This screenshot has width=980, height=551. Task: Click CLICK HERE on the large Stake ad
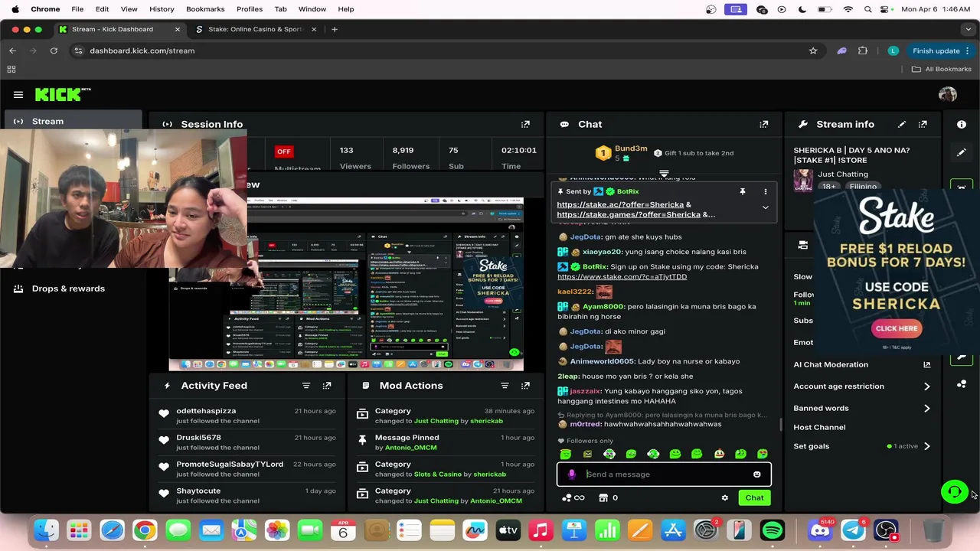pyautogui.click(x=897, y=328)
